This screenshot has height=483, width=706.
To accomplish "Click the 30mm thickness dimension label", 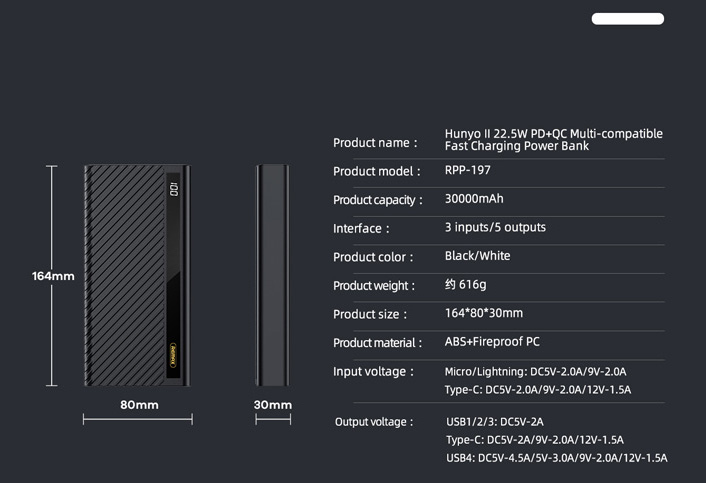I will 273,405.
